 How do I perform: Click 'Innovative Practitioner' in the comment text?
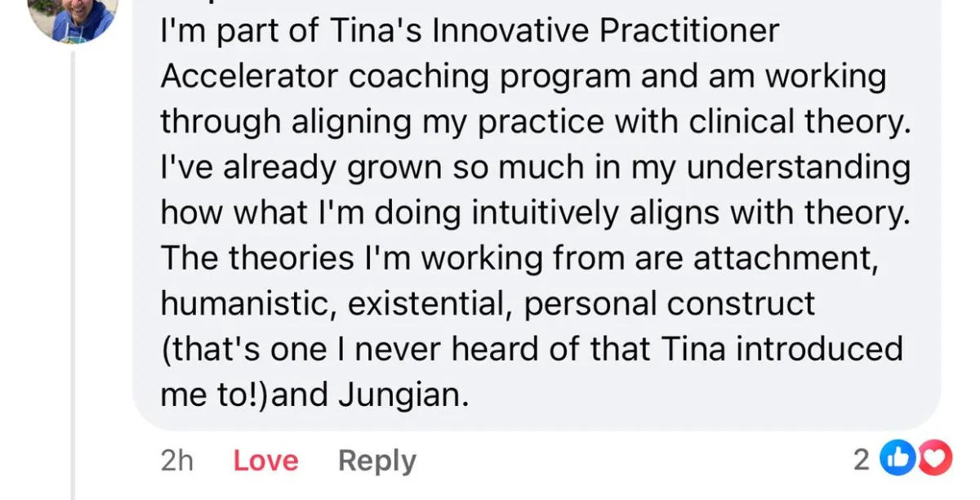[x=605, y=32]
